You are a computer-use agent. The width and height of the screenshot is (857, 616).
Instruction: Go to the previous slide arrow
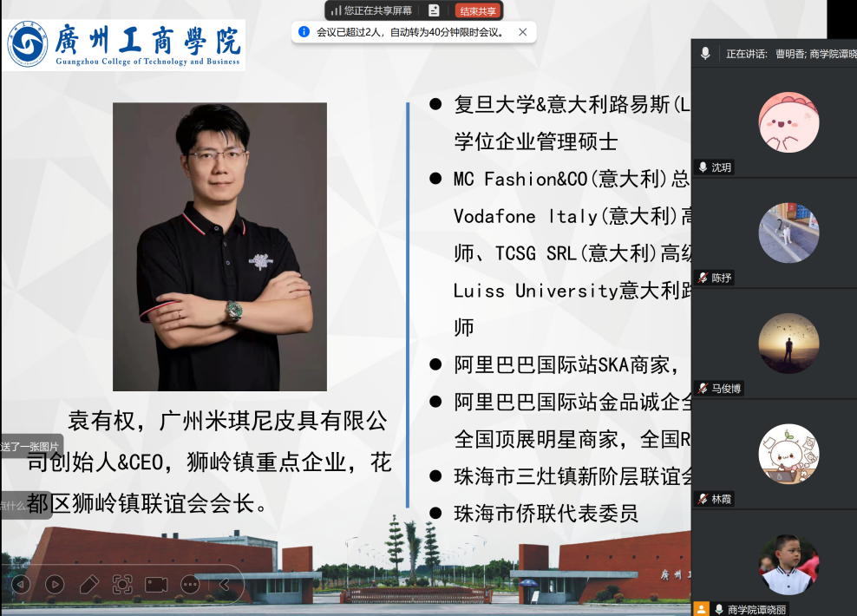point(21,585)
